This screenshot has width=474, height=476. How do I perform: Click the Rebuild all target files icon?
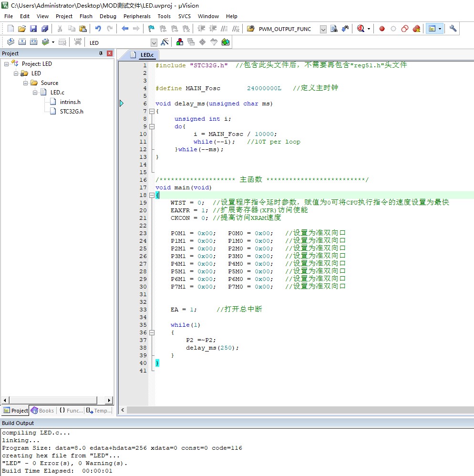[x=33, y=42]
